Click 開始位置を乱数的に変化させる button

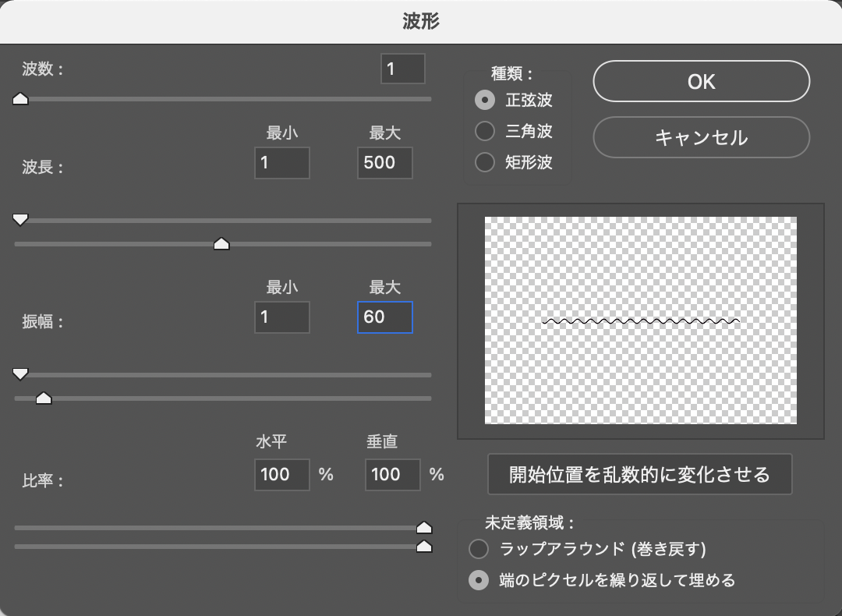click(639, 474)
